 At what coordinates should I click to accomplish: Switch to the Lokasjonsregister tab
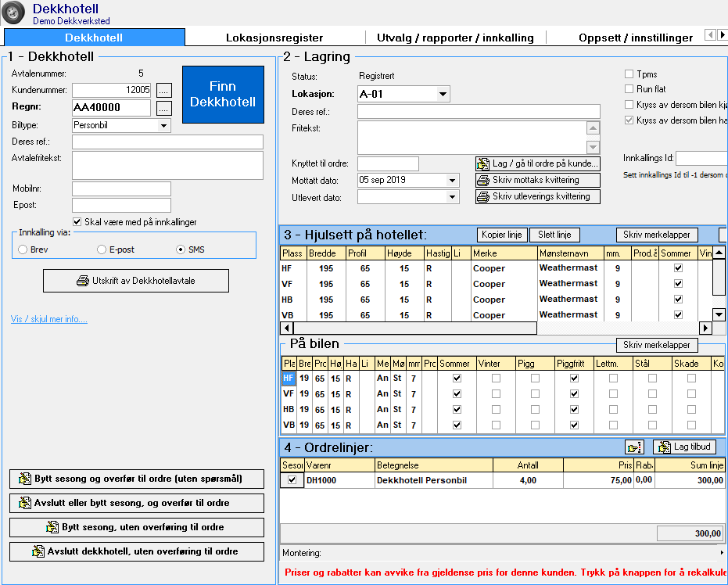274,38
